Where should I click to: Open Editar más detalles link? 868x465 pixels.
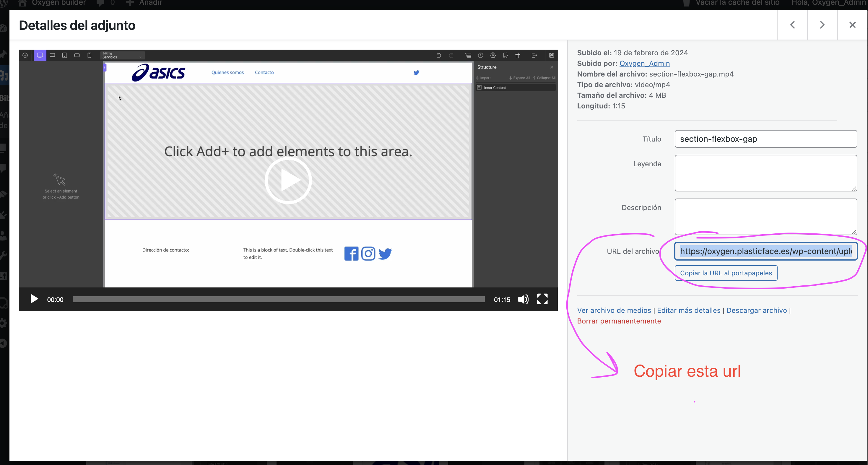pyautogui.click(x=688, y=310)
